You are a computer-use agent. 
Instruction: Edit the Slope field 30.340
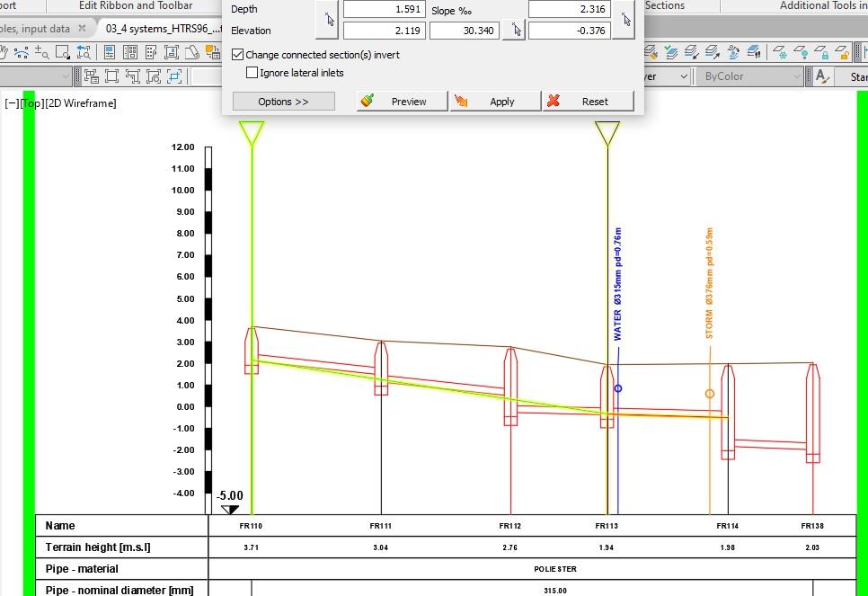[465, 31]
